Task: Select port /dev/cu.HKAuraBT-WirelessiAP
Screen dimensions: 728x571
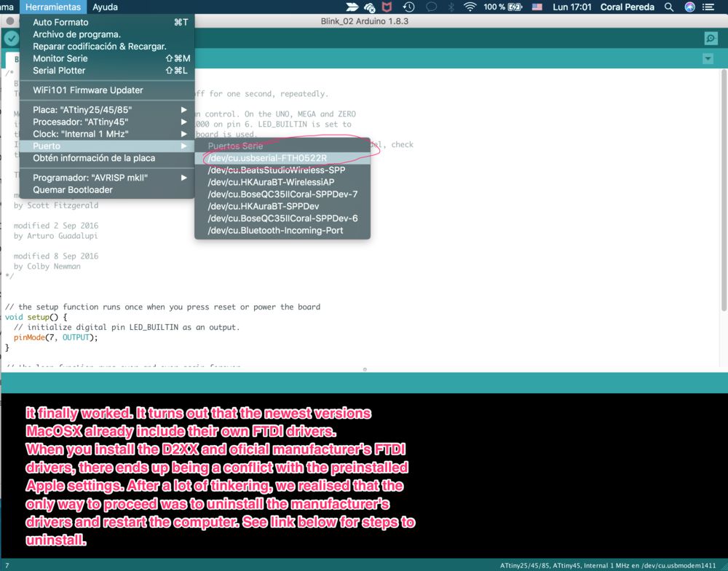Action: pyautogui.click(x=282, y=182)
